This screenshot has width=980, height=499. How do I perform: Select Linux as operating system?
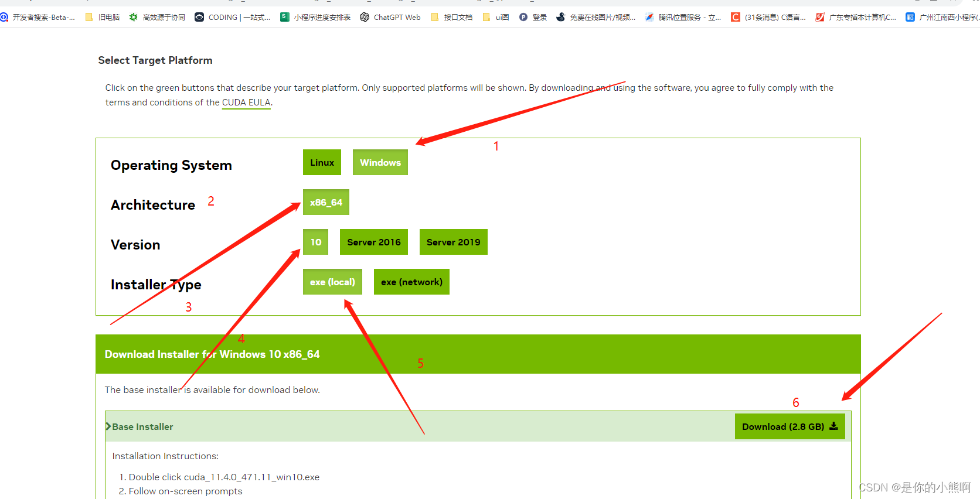point(322,163)
